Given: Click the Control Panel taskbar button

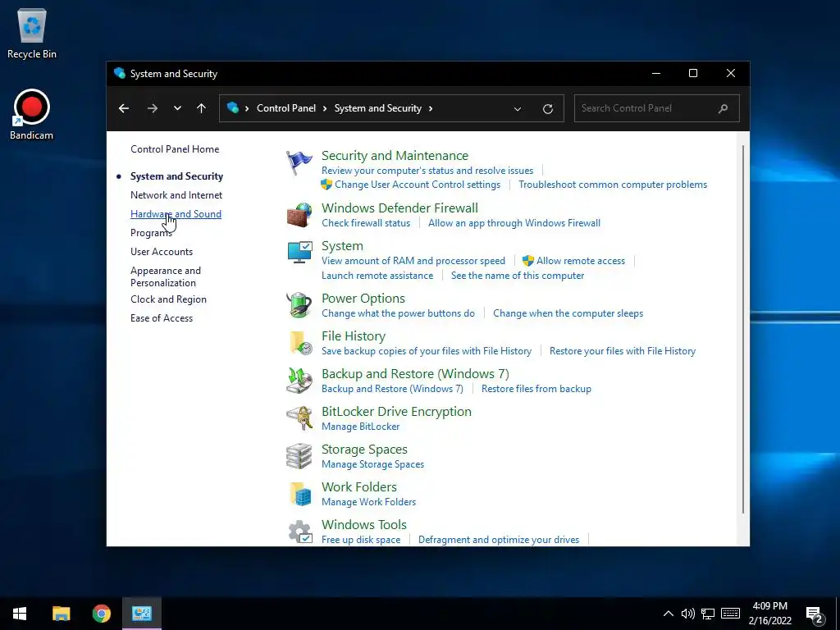Looking at the screenshot, I should pyautogui.click(x=142, y=614).
